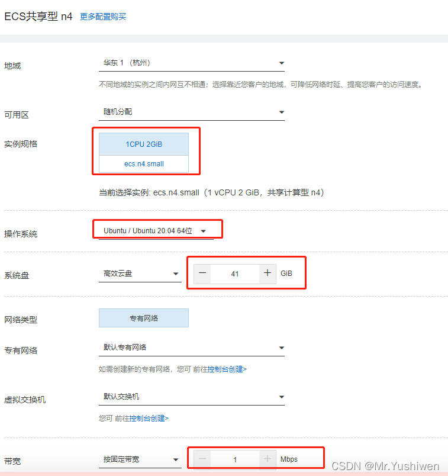Open the 按固定带宽 billing dropdown
This screenshot has height=476, width=448.
tap(140, 459)
